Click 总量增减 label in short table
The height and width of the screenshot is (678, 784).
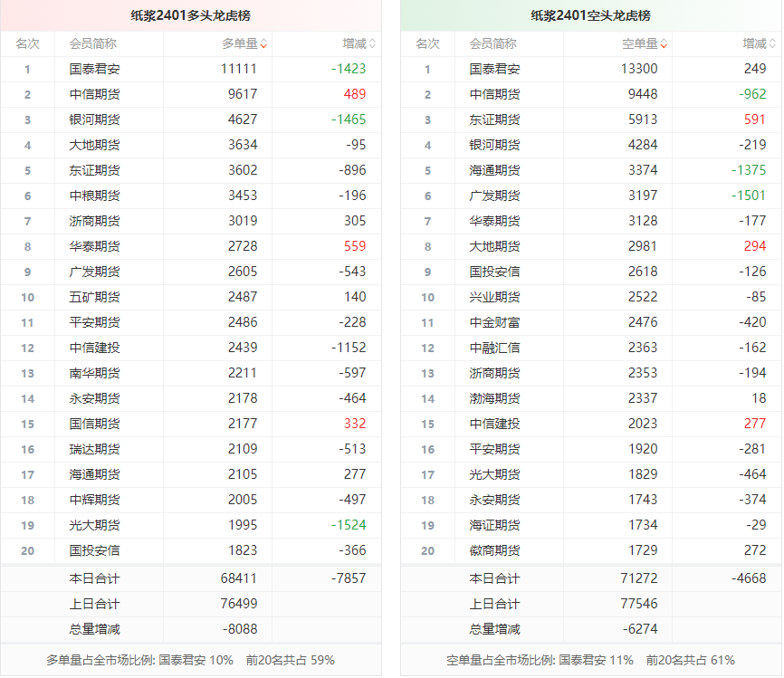tap(494, 629)
